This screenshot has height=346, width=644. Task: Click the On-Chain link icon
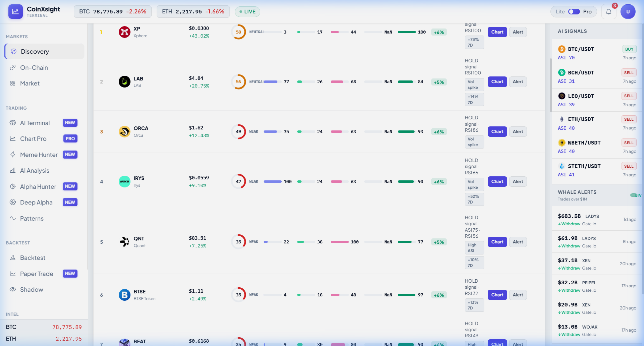[x=13, y=67]
